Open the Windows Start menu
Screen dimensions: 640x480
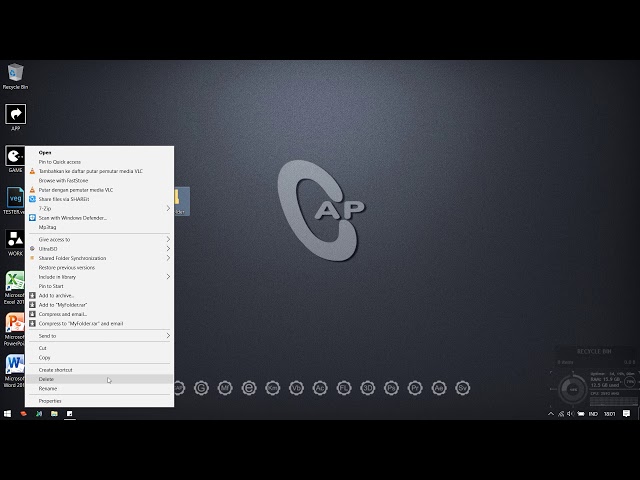click(7, 413)
